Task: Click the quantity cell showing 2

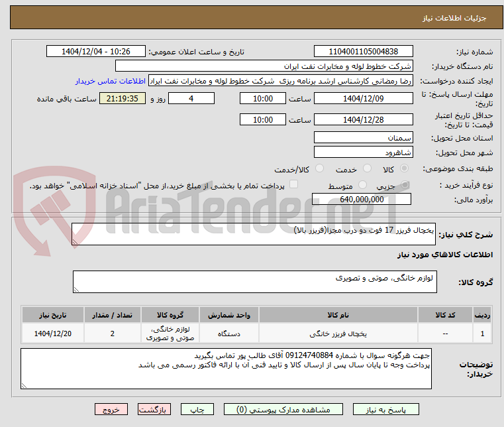Action: coord(113,334)
